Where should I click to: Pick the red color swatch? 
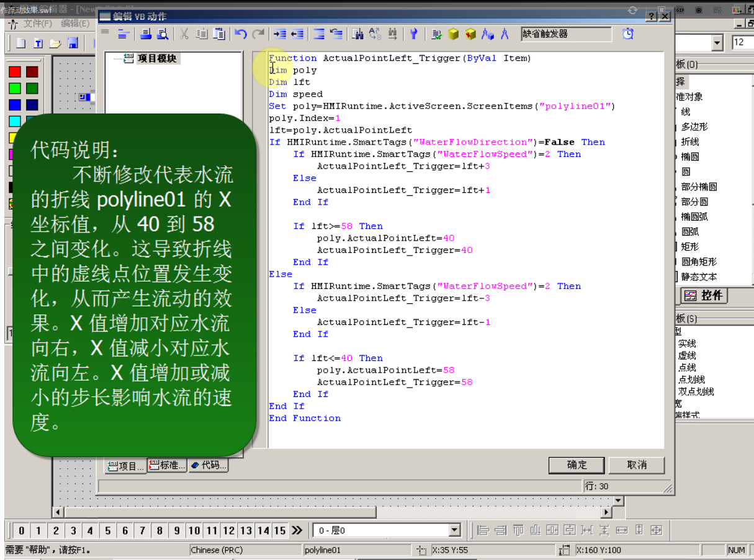(15, 73)
